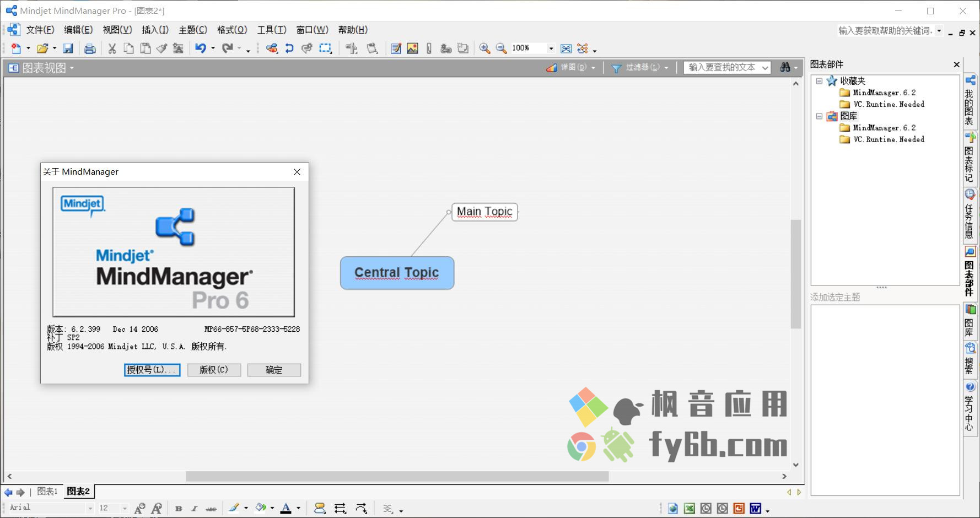Click the horizontal scrollbar thumb
980x518 pixels.
[397, 476]
